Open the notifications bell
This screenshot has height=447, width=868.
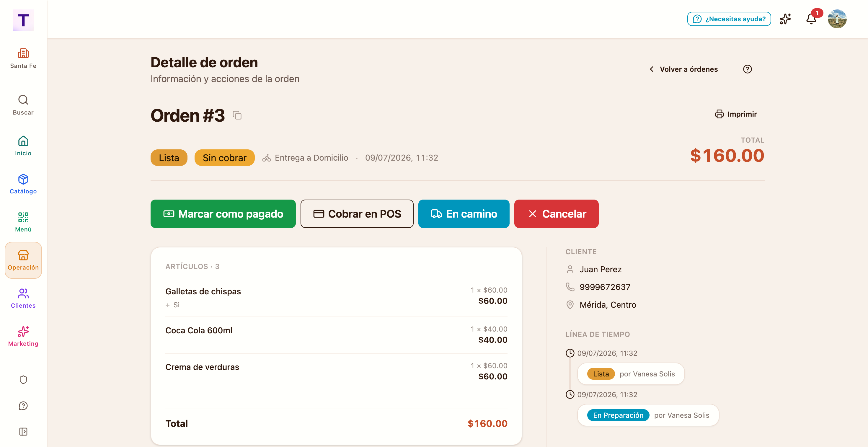pos(811,19)
